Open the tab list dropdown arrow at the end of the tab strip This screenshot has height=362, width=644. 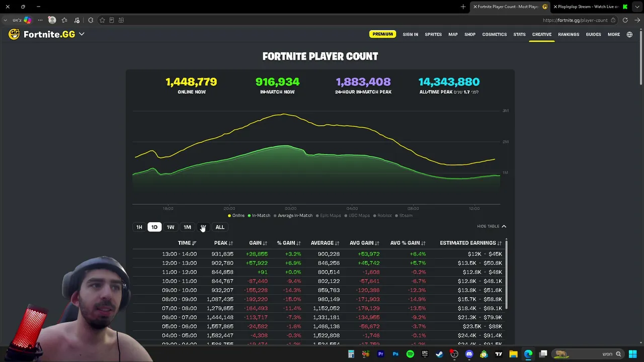[x=637, y=7]
